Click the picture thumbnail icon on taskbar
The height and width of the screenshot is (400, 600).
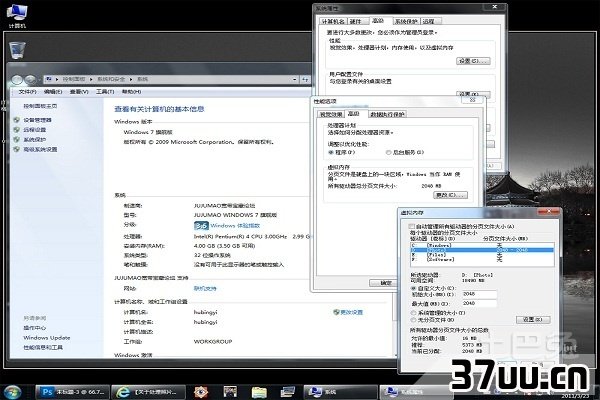[230, 392]
